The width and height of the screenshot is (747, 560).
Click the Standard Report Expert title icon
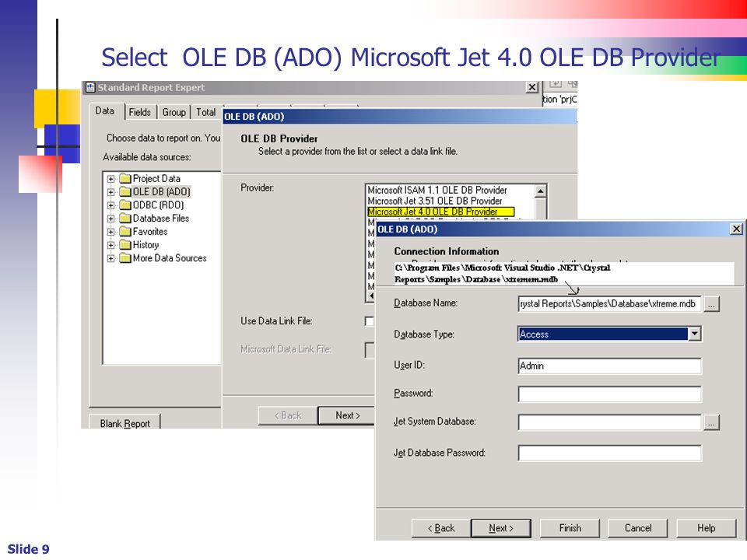(90, 87)
